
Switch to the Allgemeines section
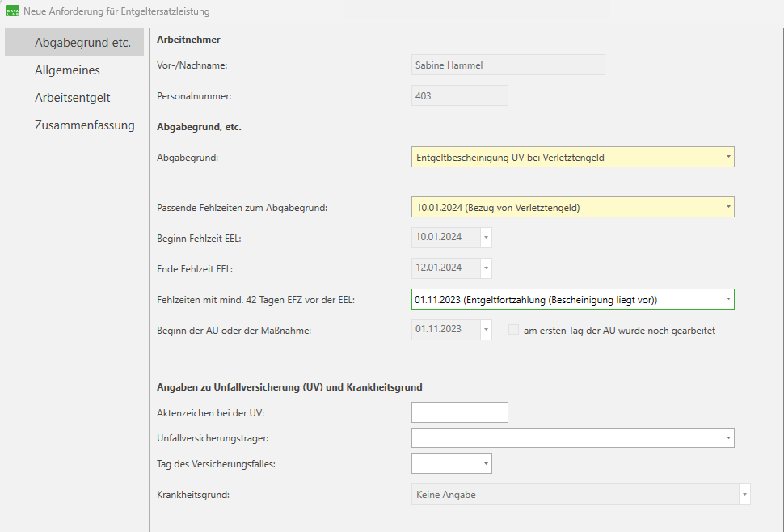point(67,70)
